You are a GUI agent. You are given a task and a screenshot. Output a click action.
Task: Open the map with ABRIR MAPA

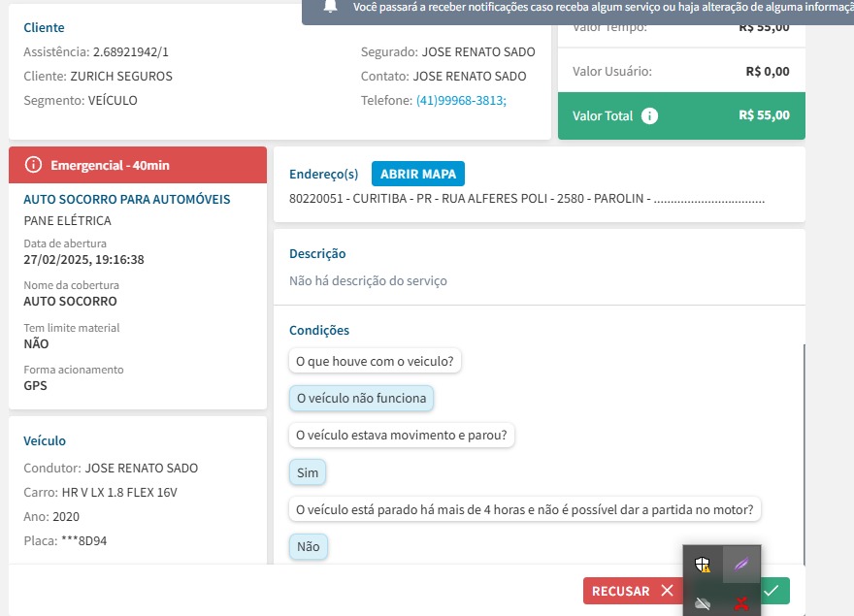(417, 174)
